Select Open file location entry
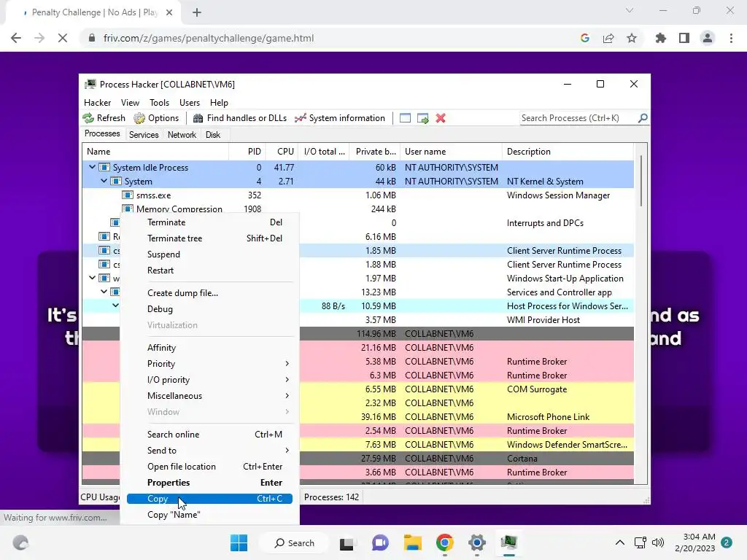 pos(209,467)
